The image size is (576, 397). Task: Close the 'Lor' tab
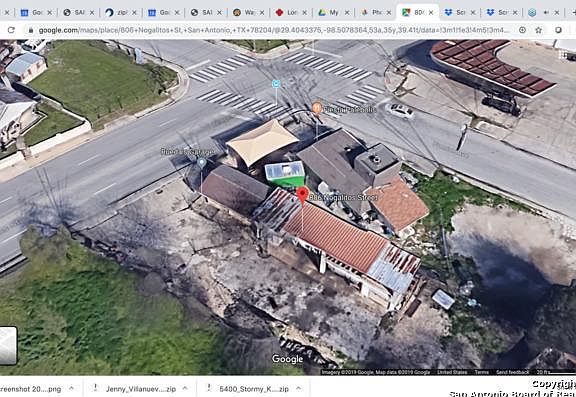(x=305, y=12)
